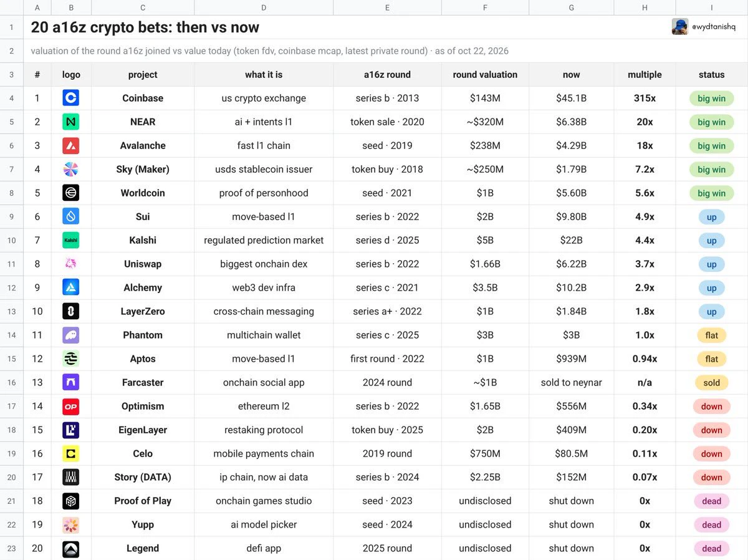The width and height of the screenshot is (748, 560).
Task: Select the "315x" multiple cell
Action: [x=645, y=98]
